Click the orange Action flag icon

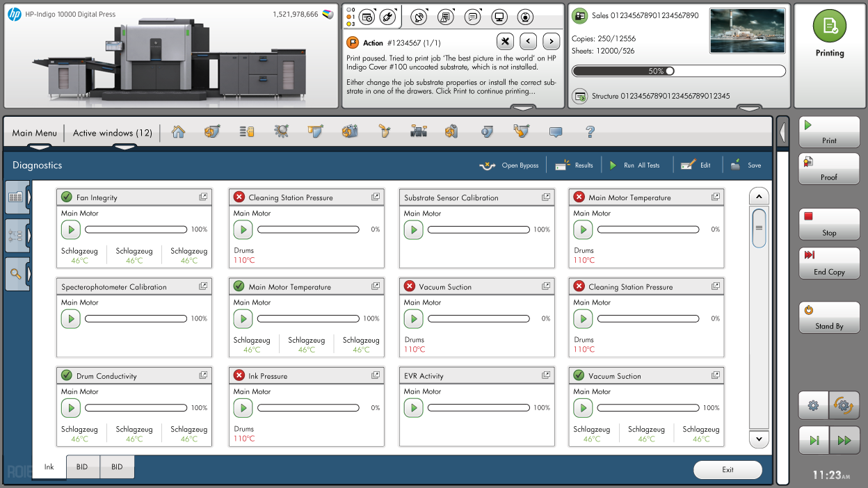coord(353,42)
